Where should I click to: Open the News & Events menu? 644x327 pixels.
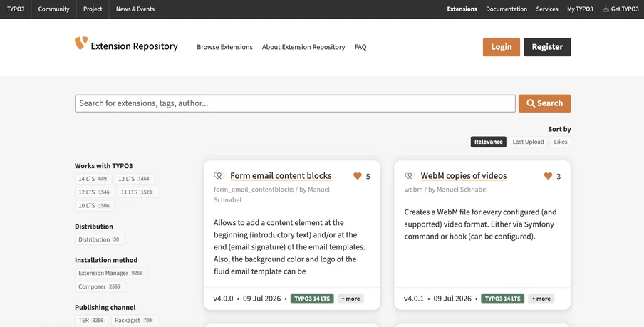135,9
